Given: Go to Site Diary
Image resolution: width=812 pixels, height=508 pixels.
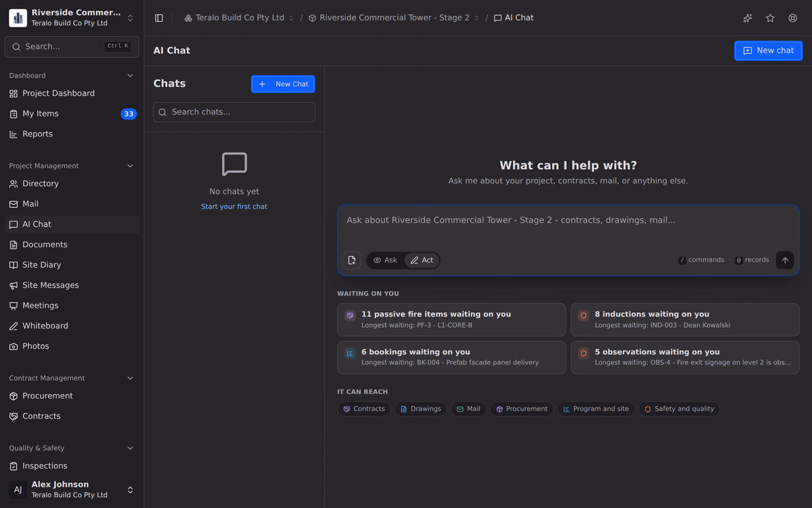Looking at the screenshot, I should (x=72, y=265).
